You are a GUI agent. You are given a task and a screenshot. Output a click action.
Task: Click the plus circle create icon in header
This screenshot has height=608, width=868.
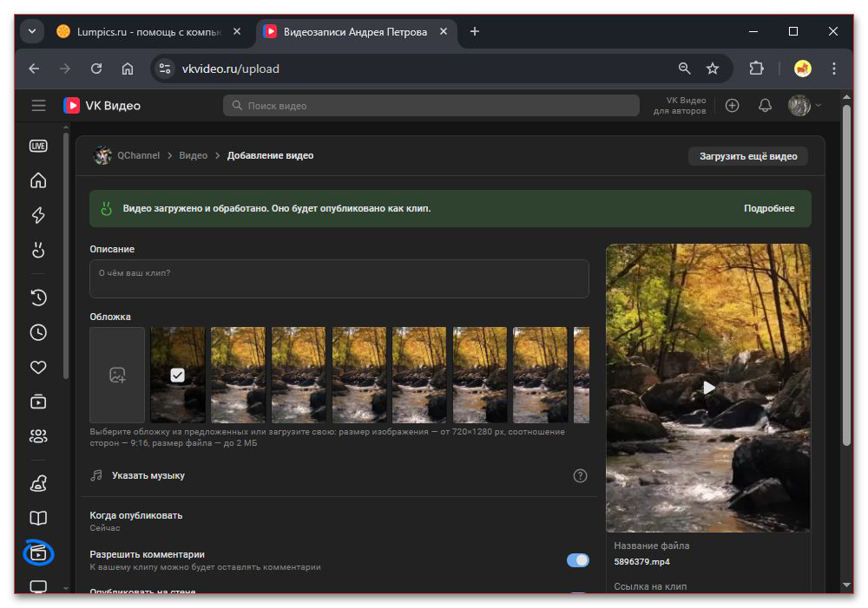click(x=732, y=106)
